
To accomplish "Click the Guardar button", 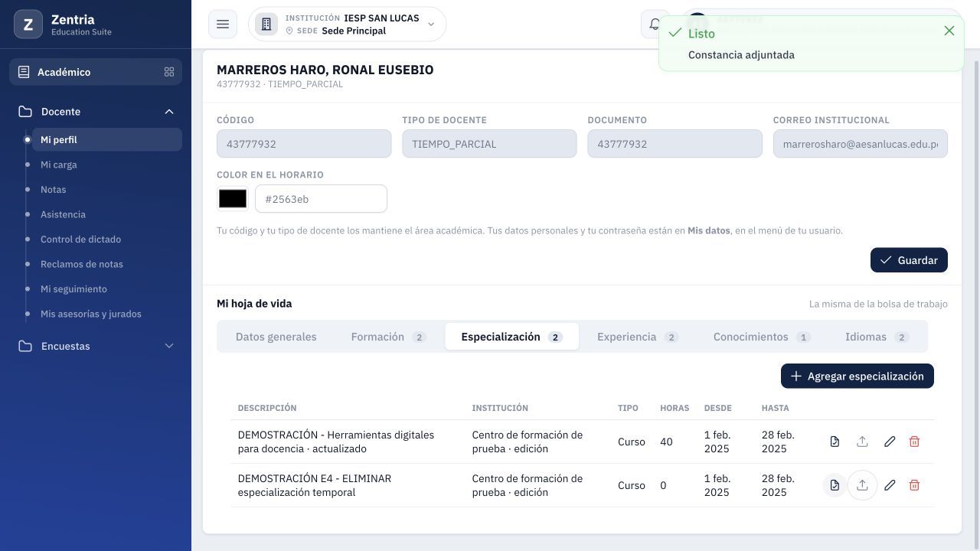I will point(909,260).
